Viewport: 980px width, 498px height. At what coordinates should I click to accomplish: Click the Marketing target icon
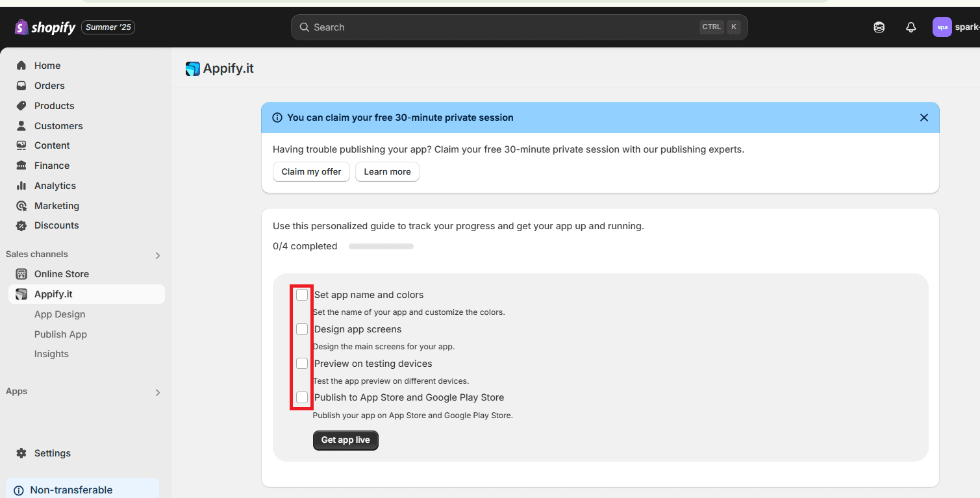point(21,206)
